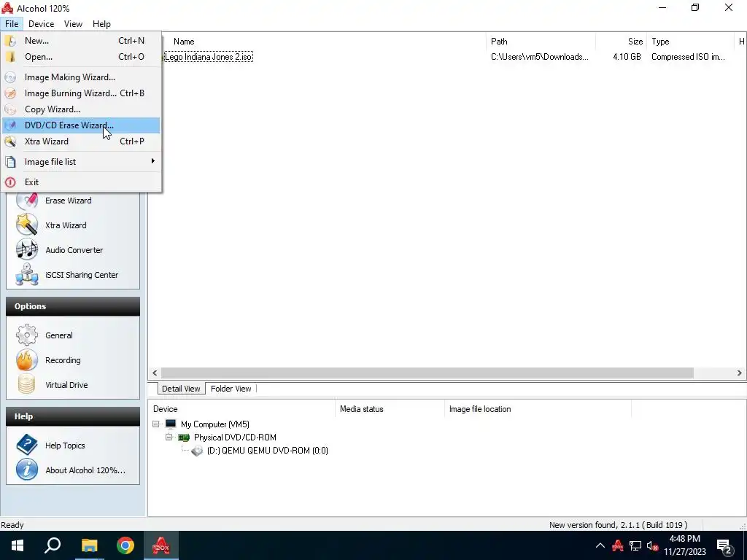Image resolution: width=747 pixels, height=560 pixels.
Task: Open the View menu
Action: 73,24
